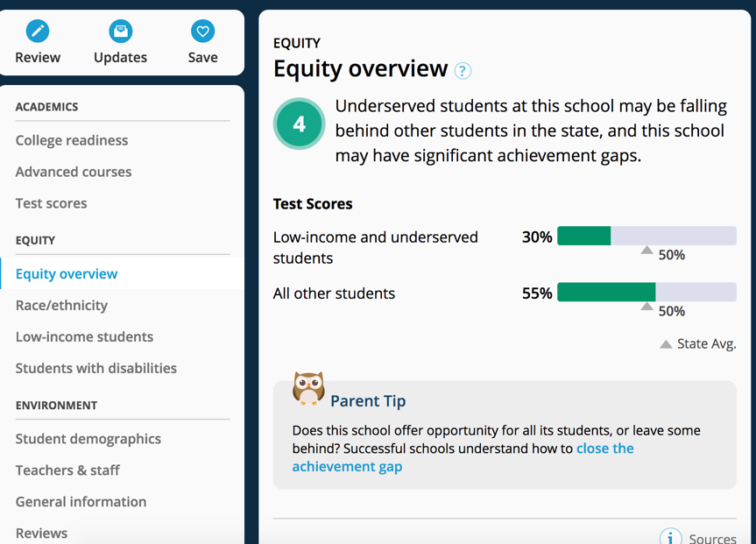Follow the close the achievement gap link
Screen dimensions: 756x544
463,457
